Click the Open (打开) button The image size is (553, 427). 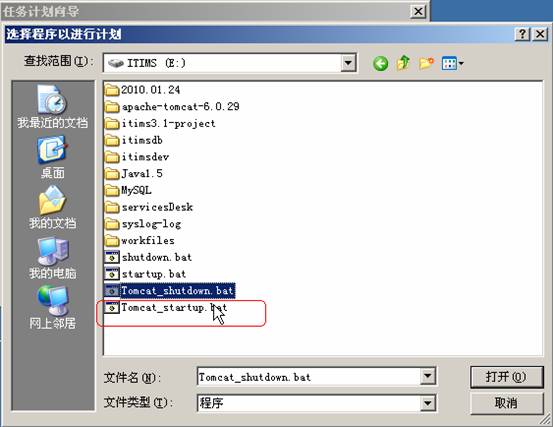[506, 377]
